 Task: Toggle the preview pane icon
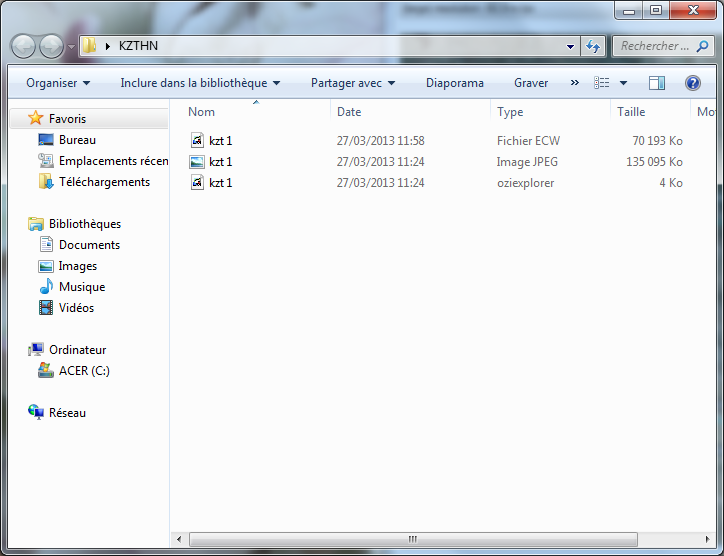pos(657,83)
